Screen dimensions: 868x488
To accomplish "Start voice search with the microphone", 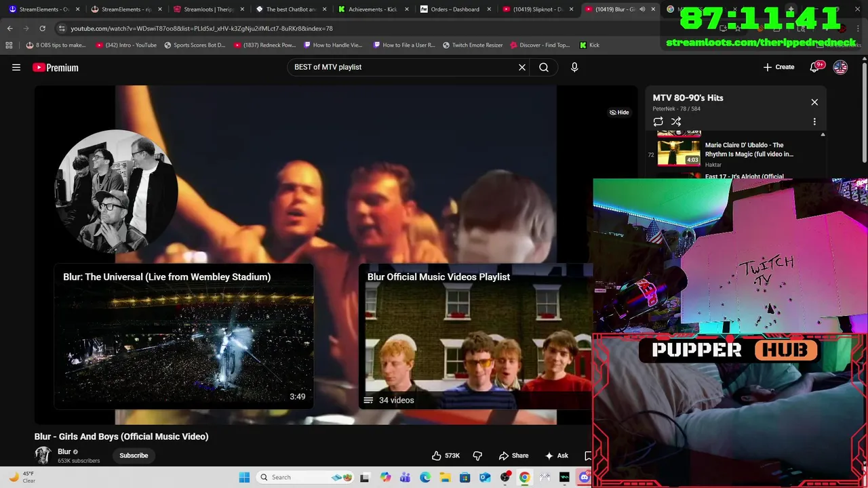I will (574, 67).
